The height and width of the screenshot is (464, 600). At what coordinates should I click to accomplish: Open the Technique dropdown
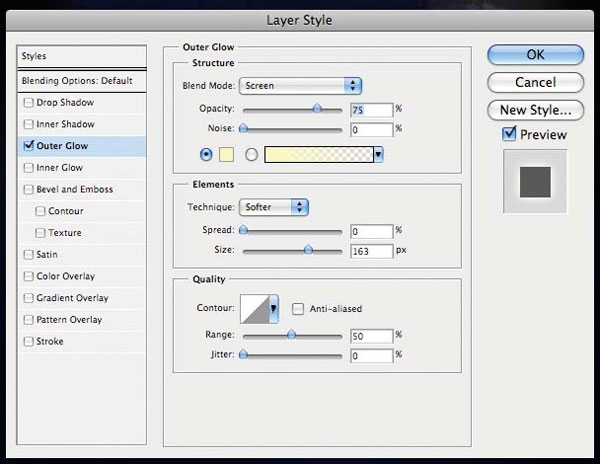pyautogui.click(x=274, y=207)
